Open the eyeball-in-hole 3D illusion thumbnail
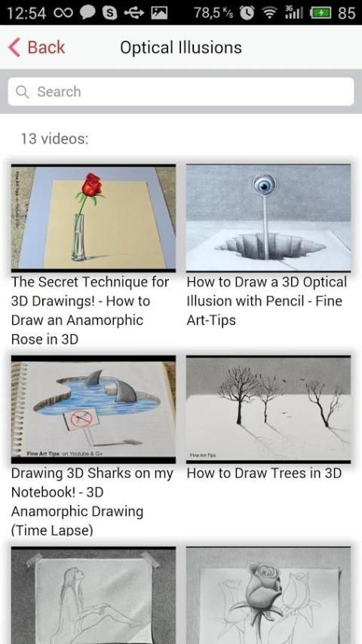Viewport: 362px width, 644px height. (x=268, y=218)
